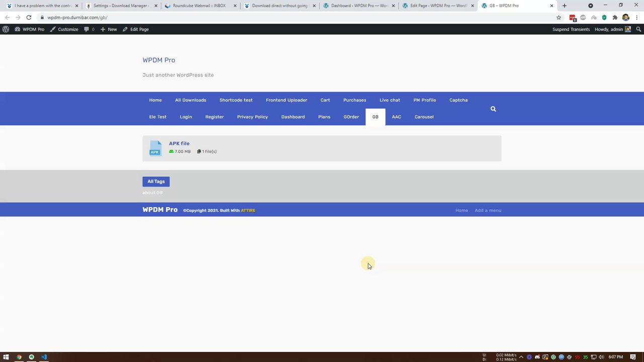Close the GB – WPDM Pro tab
This screenshot has height=362, width=644.
(551, 6)
